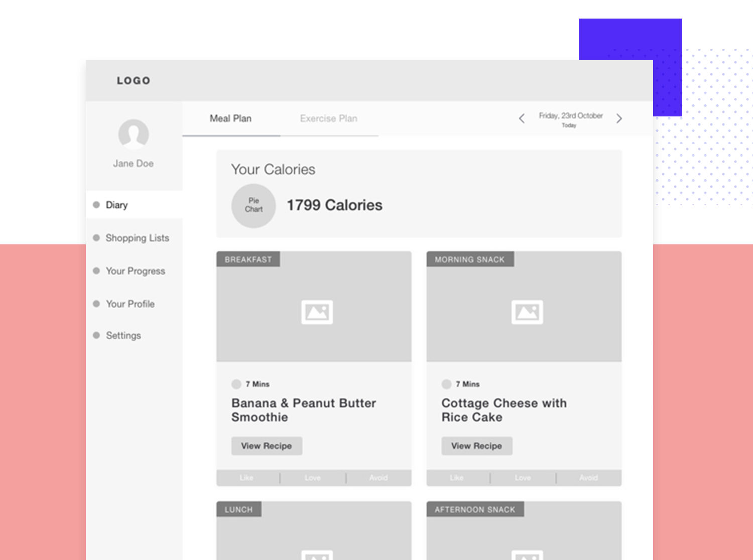Click the bullet icon beside Your Profile
The height and width of the screenshot is (560, 753).
tap(96, 304)
